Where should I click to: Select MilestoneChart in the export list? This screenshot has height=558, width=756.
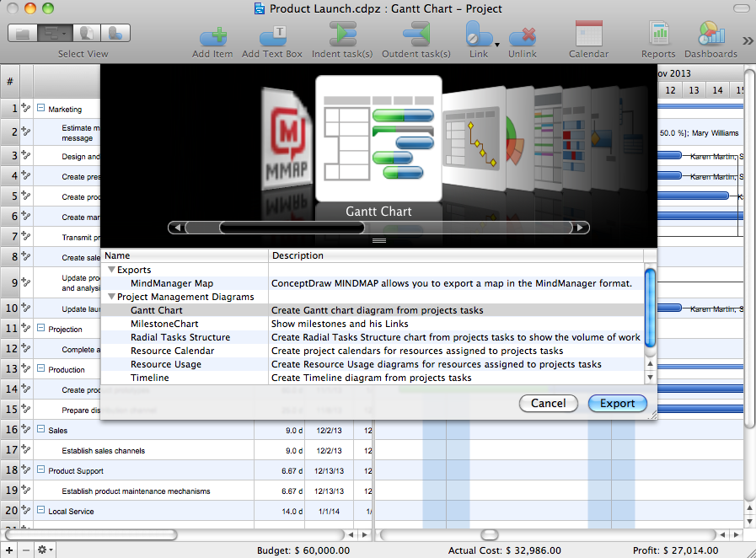click(373, 324)
